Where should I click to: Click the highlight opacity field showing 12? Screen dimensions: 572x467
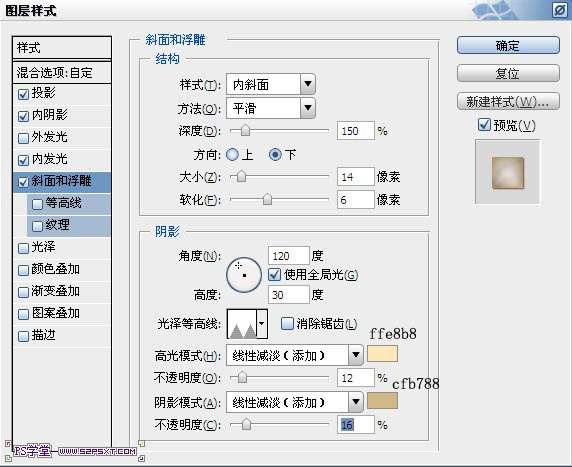(x=356, y=378)
